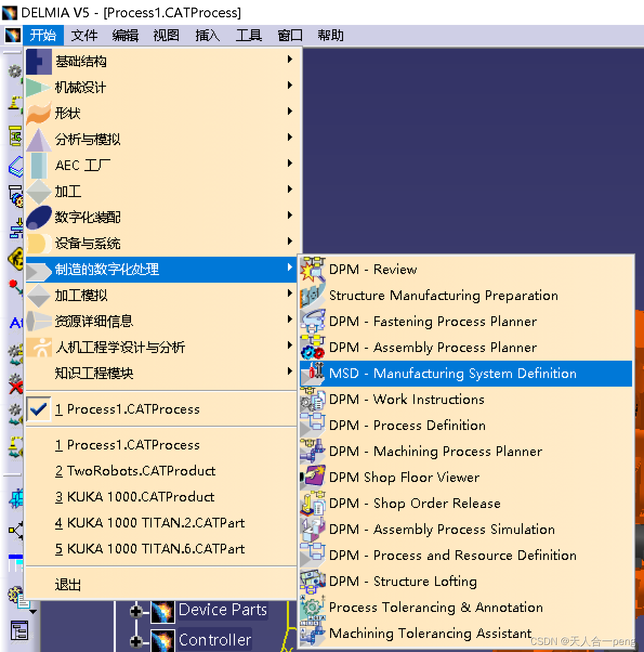This screenshot has height=652, width=644.
Task: Click the 设备与系统 workbench icon
Action: click(x=38, y=243)
